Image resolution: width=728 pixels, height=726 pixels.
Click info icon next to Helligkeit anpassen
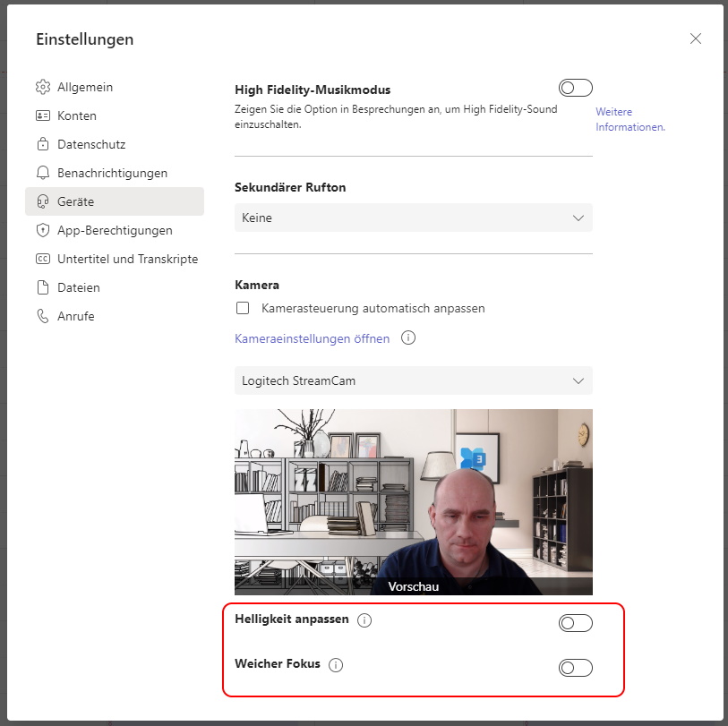364,620
